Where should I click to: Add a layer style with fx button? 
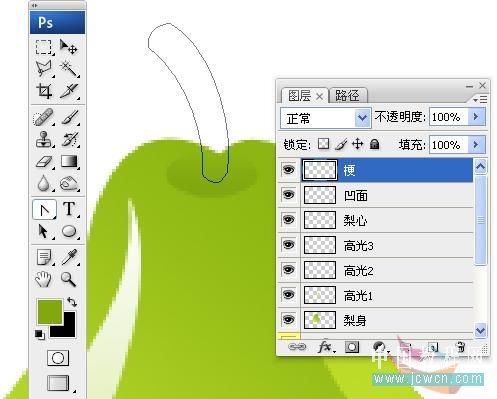pyautogui.click(x=325, y=347)
